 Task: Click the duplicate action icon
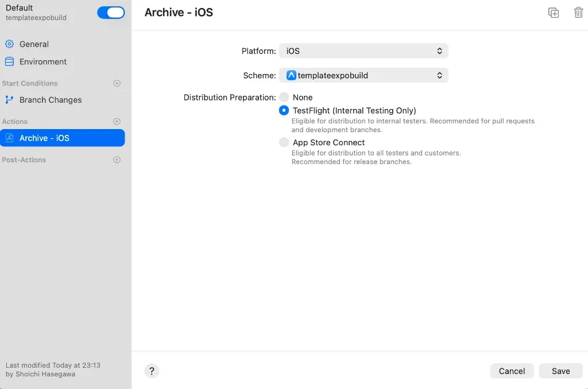(x=553, y=13)
